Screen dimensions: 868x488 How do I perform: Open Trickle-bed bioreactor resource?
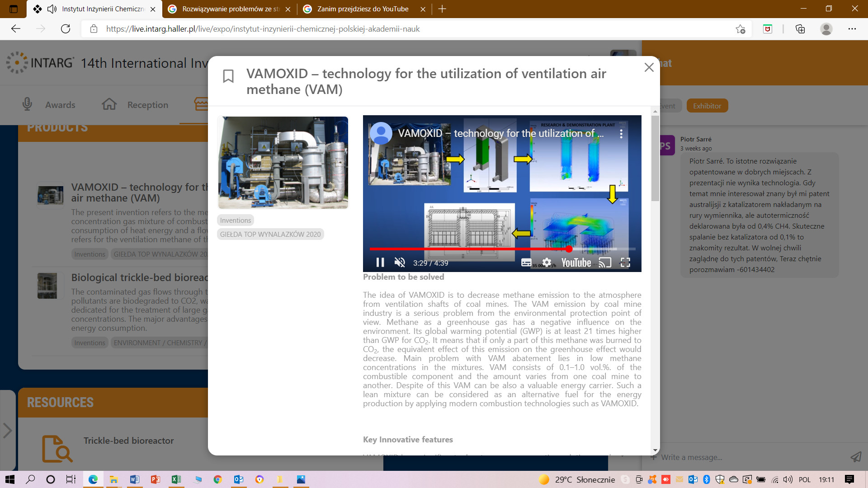[128, 441]
